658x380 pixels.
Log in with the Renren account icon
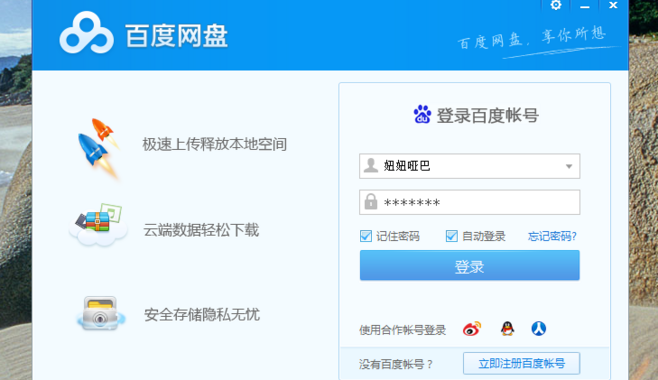tap(539, 328)
